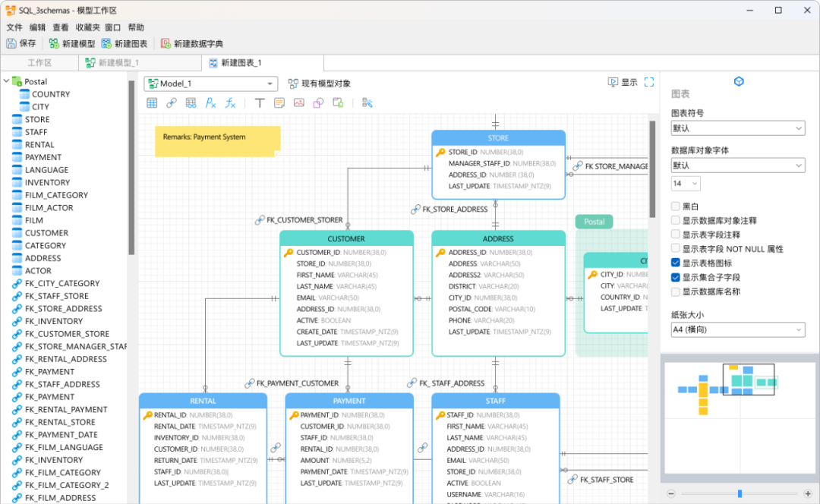The width and height of the screenshot is (820, 504).
Task: Switch to the 工作区 tab
Action: coord(39,63)
